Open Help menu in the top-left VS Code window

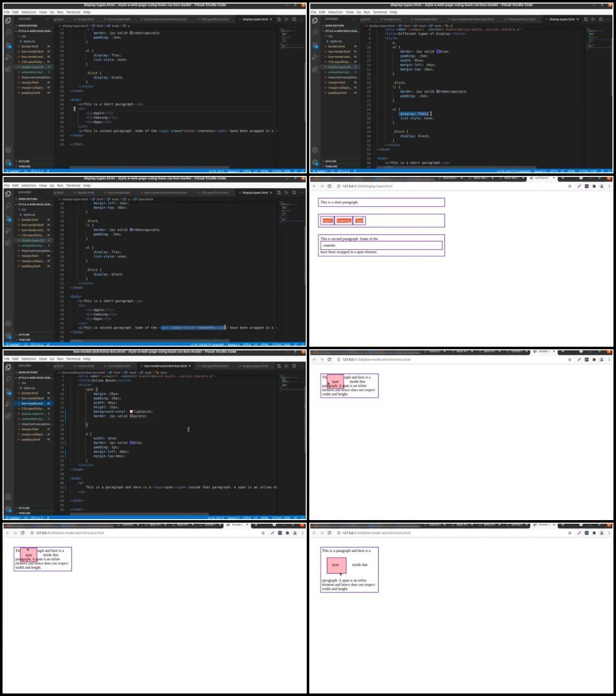point(87,12)
